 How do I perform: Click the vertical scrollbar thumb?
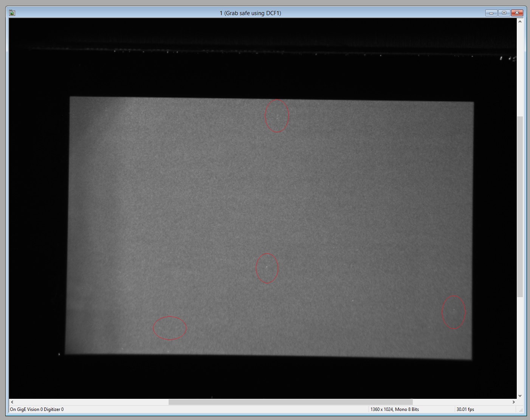click(520, 207)
